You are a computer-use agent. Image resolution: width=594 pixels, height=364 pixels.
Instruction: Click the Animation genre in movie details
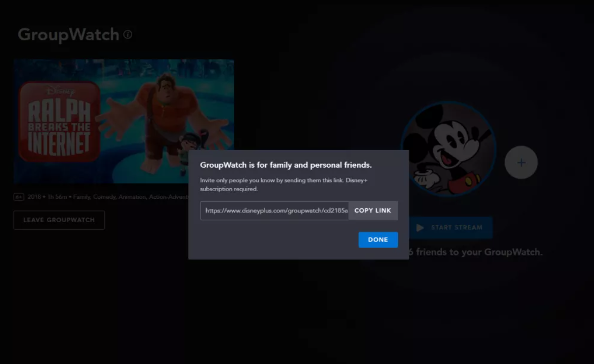click(132, 197)
